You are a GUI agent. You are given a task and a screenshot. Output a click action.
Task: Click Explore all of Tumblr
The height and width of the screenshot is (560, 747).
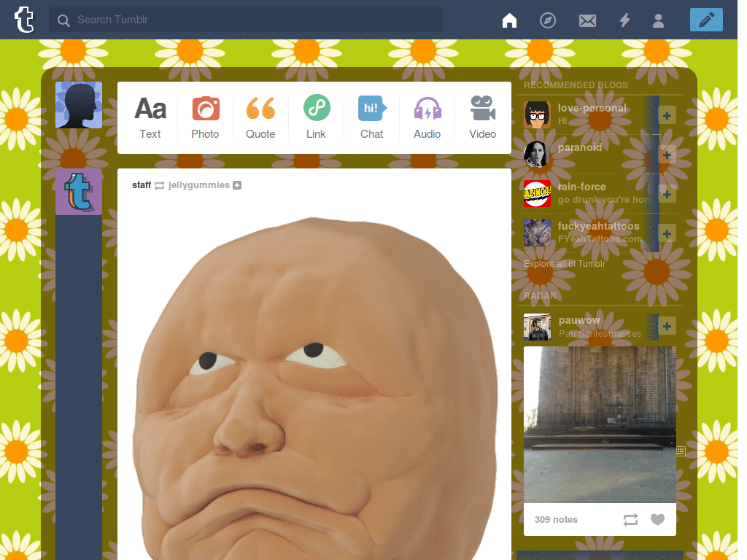(x=565, y=264)
